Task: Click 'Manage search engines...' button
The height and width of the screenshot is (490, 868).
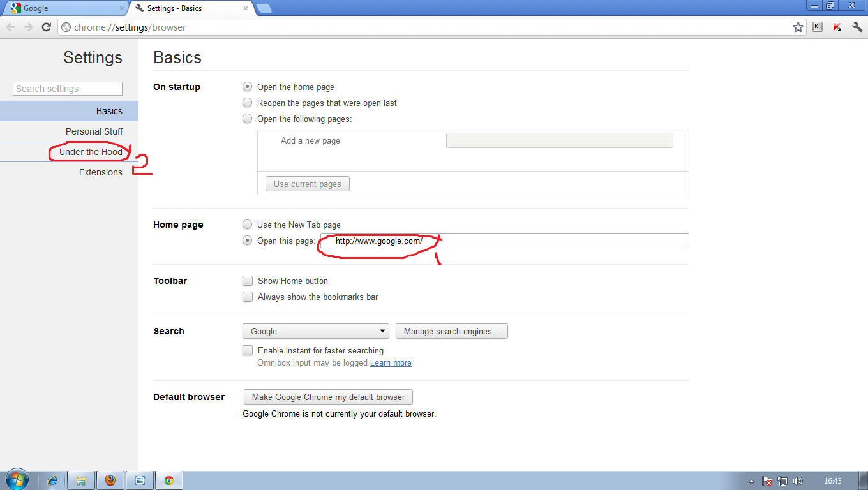Action: tap(452, 331)
